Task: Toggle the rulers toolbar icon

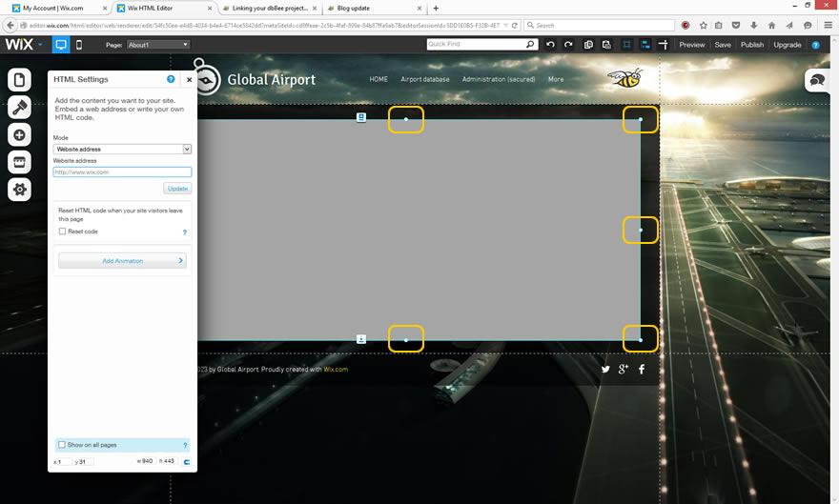Action: tap(664, 45)
